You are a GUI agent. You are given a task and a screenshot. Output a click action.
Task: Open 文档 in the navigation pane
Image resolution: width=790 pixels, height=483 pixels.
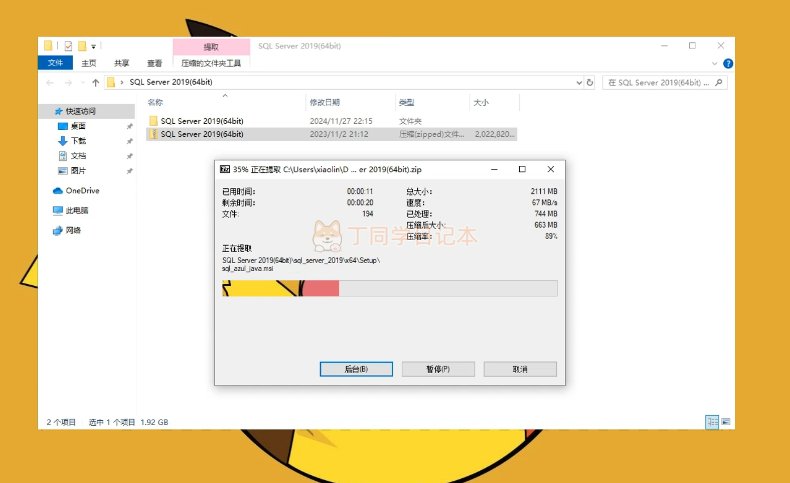(78, 156)
